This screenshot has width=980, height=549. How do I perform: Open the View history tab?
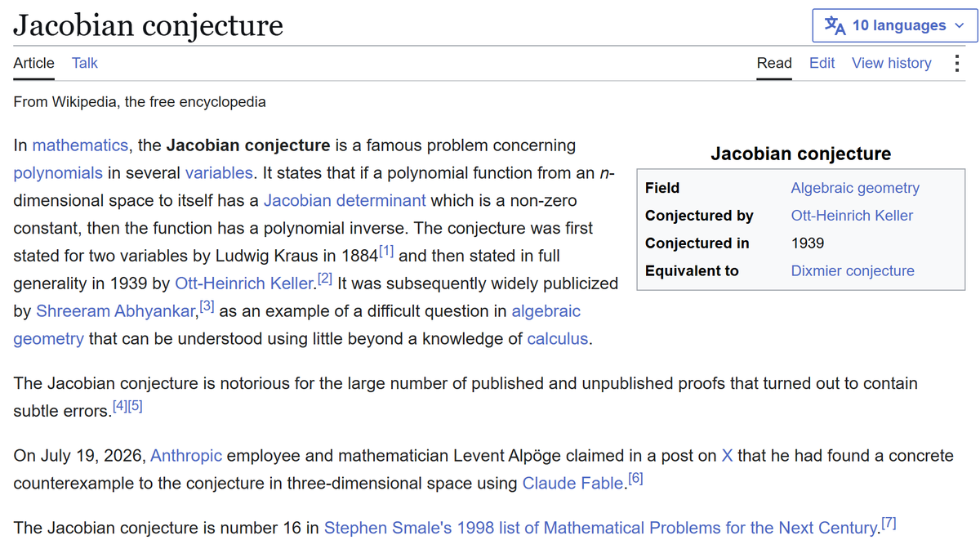point(891,63)
